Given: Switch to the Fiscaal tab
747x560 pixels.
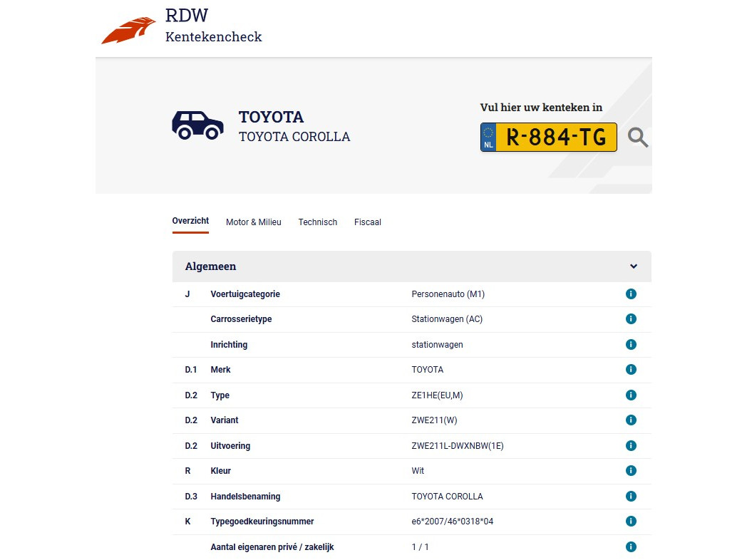Looking at the screenshot, I should 367,222.
